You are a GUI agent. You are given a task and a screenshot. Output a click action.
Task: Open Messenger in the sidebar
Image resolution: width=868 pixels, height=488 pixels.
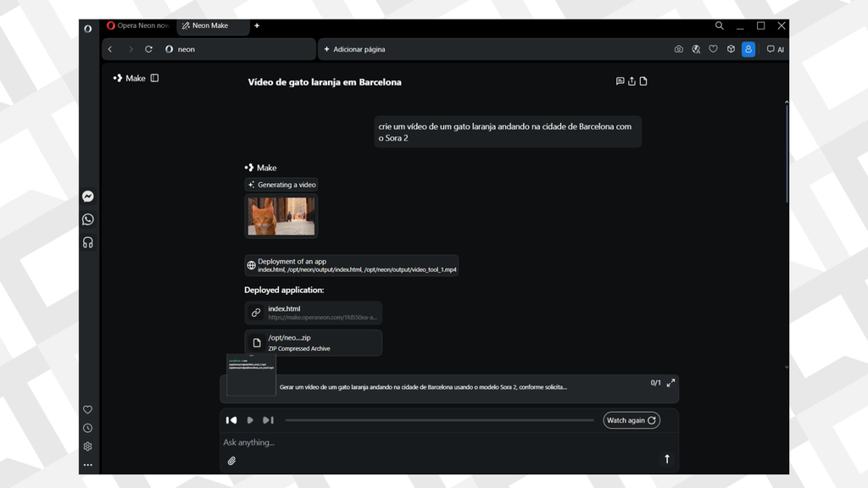pos(88,197)
